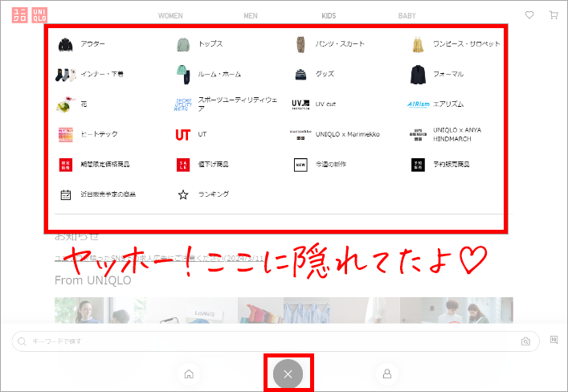568x392 pixels.
Task: Select the red UT logo icon
Action: pyautogui.click(x=183, y=135)
